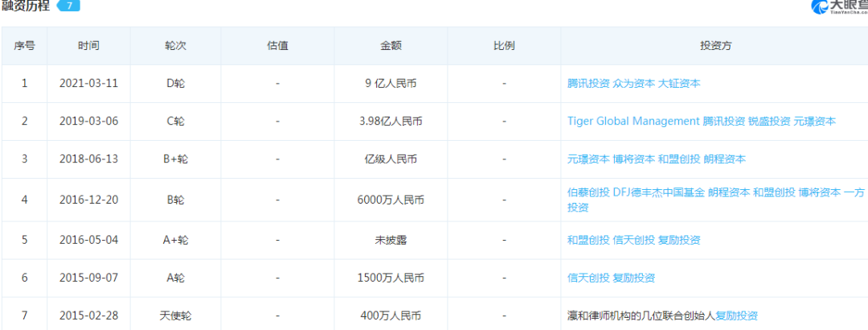Open 信天创投 link in A轮 row
Viewport: 868px width, 330px height.
[x=588, y=278]
